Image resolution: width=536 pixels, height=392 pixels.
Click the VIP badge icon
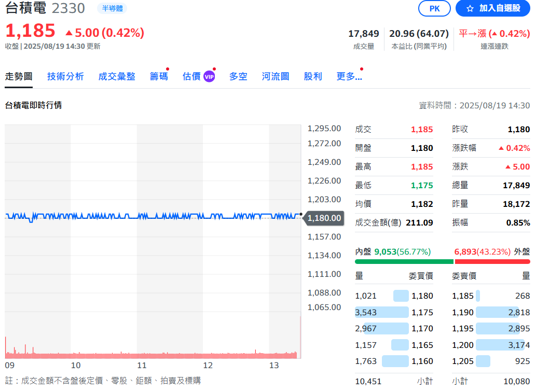(x=209, y=77)
